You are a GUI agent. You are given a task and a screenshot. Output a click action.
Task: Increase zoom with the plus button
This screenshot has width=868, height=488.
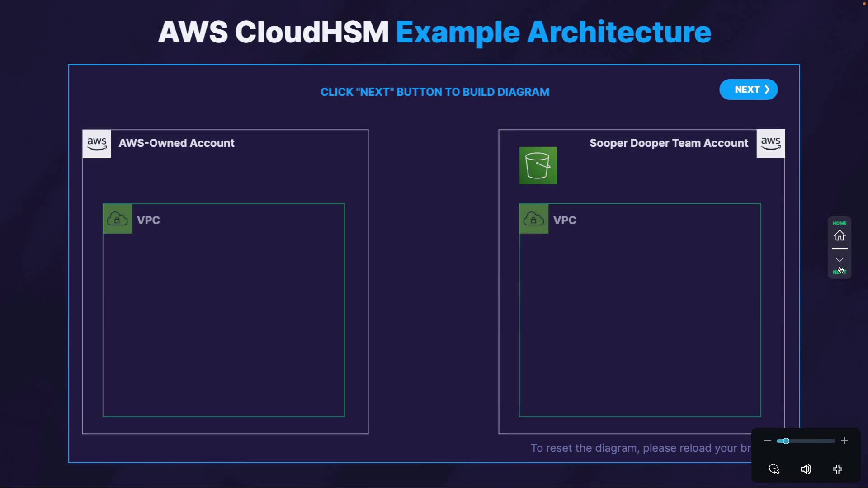844,441
